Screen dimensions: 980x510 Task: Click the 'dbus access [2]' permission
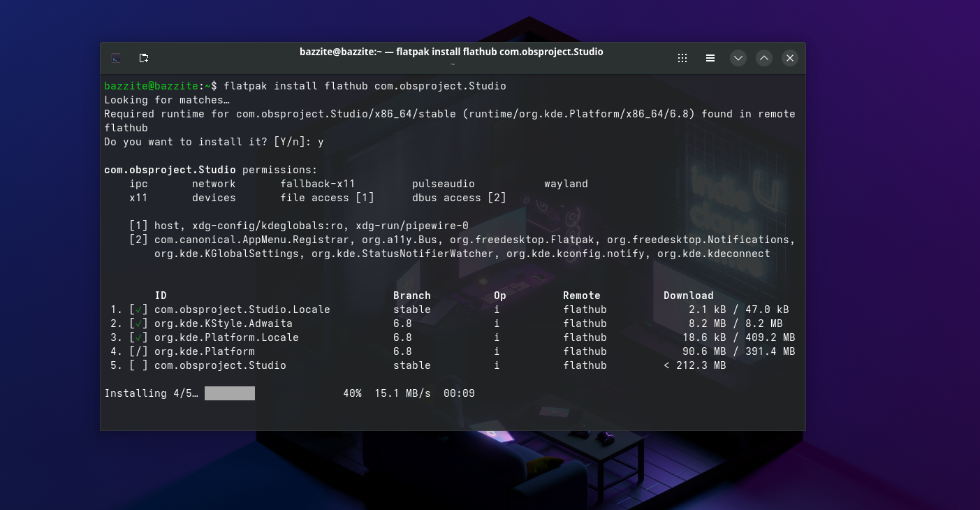459,198
